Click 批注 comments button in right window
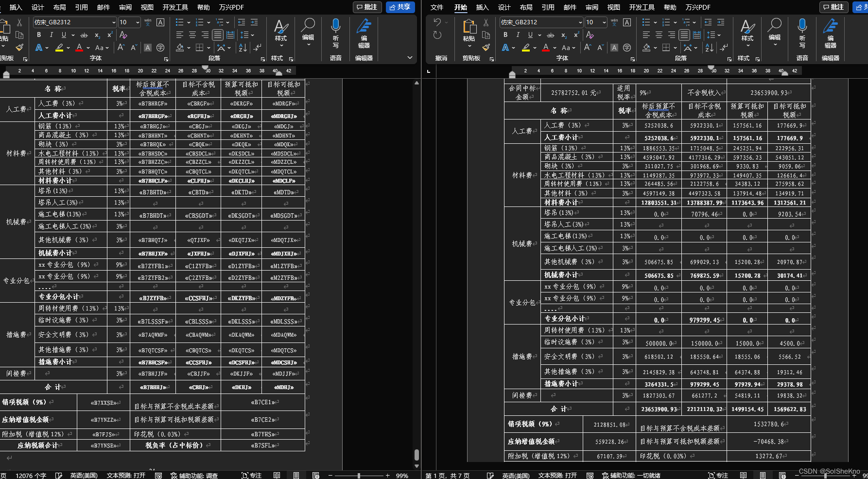 834,7
